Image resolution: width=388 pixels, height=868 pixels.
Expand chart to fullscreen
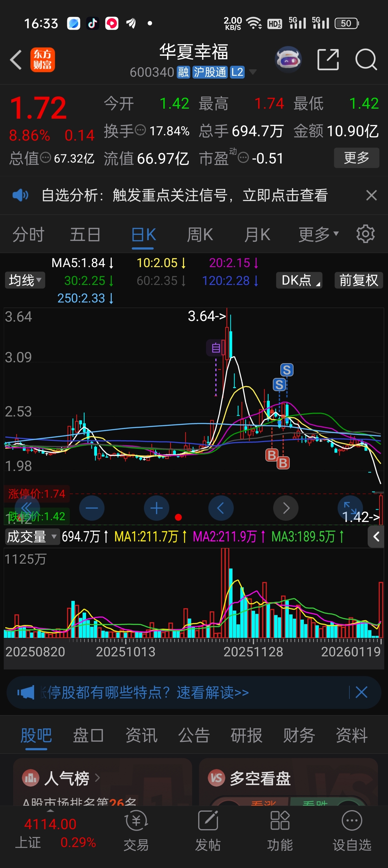click(x=350, y=508)
